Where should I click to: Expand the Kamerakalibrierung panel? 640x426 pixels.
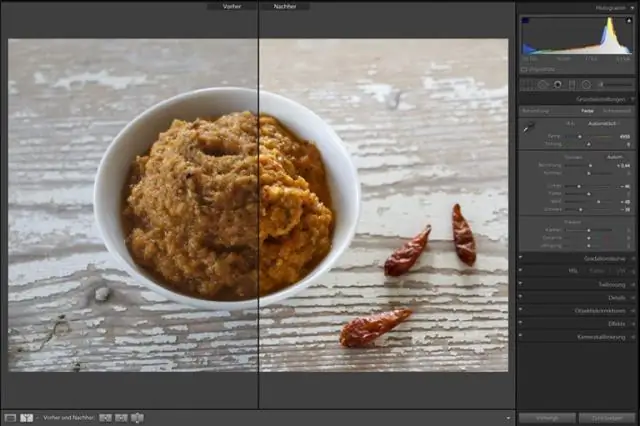click(x=632, y=337)
